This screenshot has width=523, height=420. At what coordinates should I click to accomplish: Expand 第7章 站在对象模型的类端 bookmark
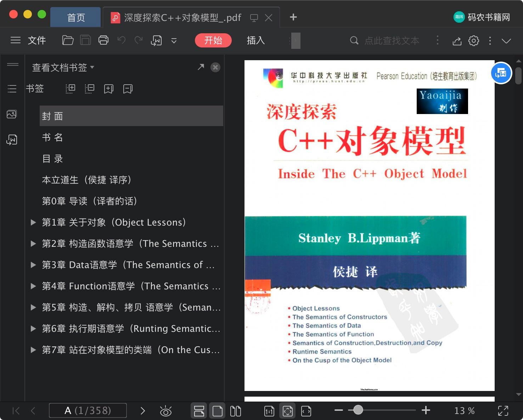click(33, 350)
